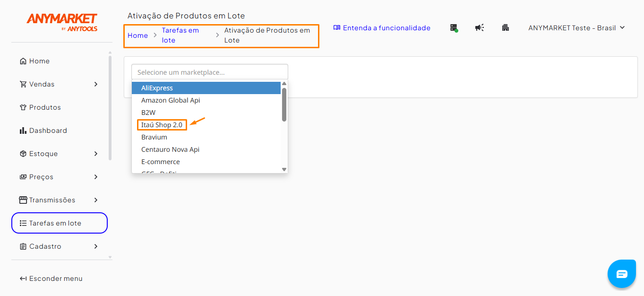Viewport: 644px width, 296px height.
Task: Open Produtos in the sidebar
Action: 45,107
